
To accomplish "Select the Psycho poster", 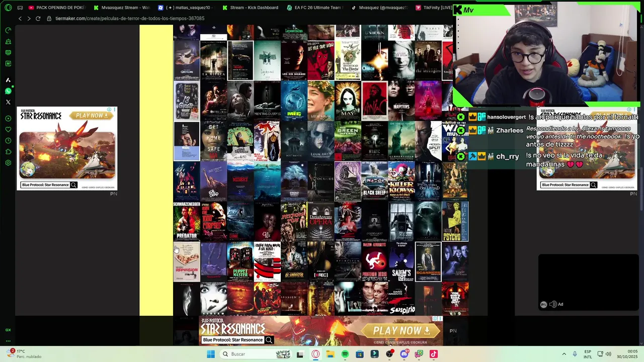I will tap(455, 222).
